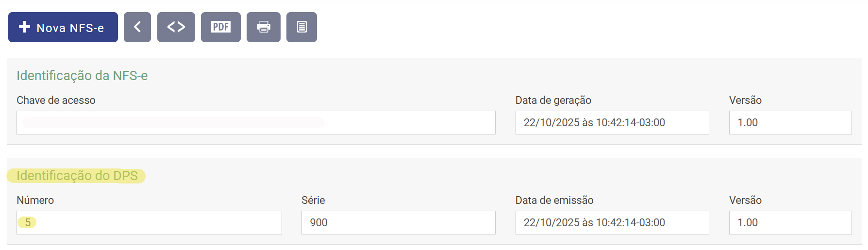Click the Versão field in DPS section
Image resolution: width=868 pixels, height=250 pixels.
[790, 222]
